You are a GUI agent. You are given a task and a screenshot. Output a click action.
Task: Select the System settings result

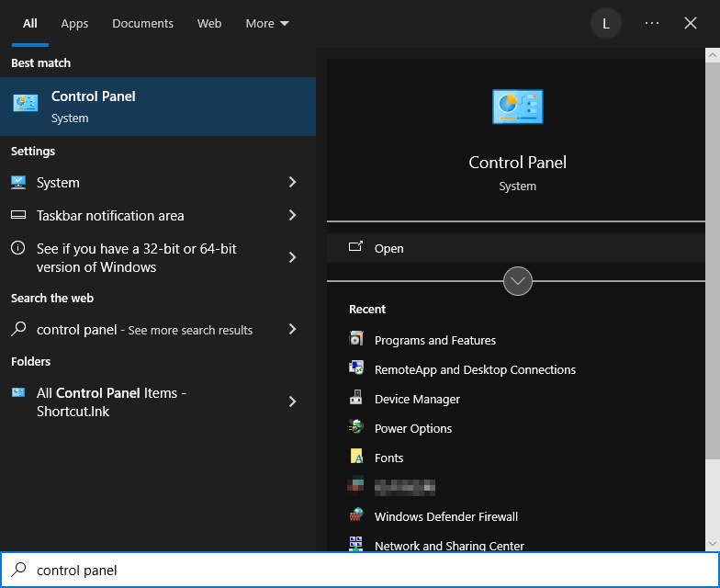(x=158, y=182)
